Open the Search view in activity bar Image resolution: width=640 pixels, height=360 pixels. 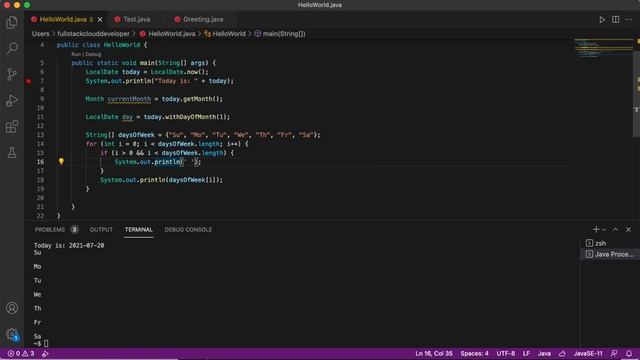coord(12,48)
